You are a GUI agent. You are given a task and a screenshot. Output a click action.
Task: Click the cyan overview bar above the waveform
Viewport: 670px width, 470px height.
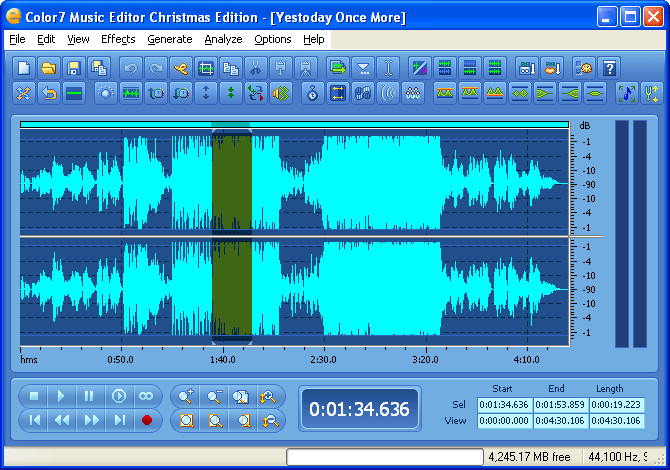(294, 124)
